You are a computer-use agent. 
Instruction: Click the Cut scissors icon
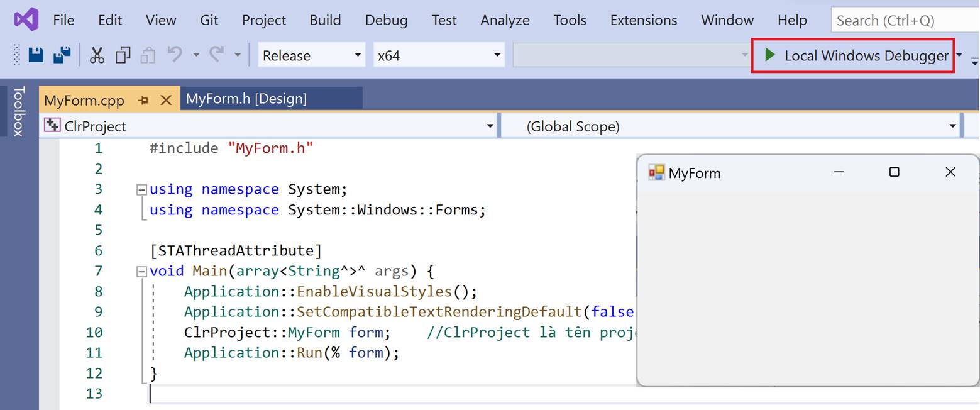[97, 55]
